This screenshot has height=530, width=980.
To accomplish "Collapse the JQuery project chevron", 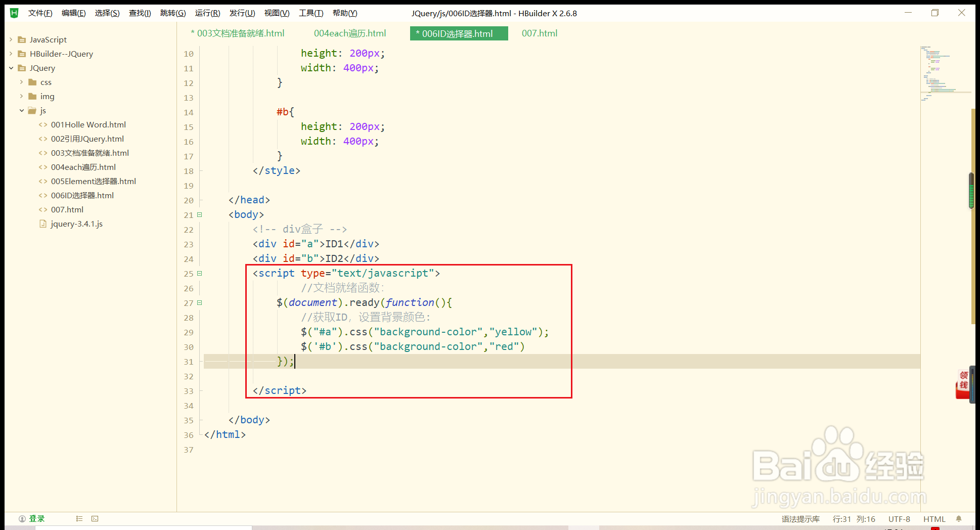I will pos(11,68).
